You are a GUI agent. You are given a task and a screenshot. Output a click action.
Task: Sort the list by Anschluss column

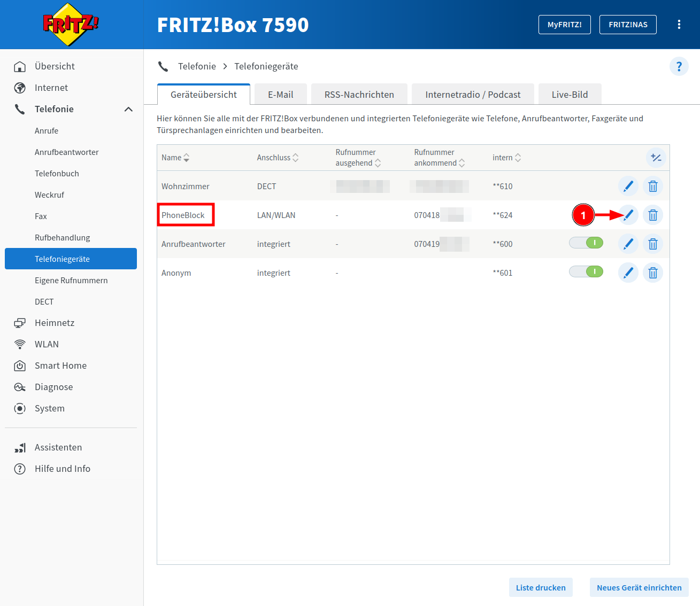pos(278,158)
